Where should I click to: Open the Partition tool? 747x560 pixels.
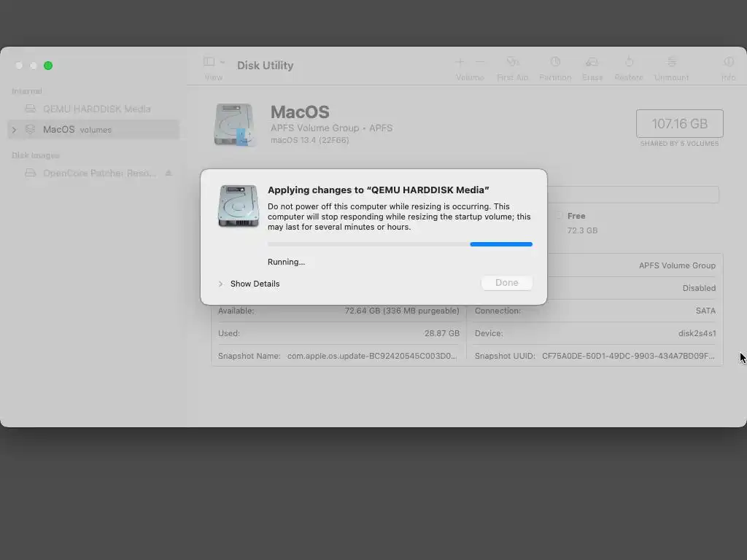point(555,62)
